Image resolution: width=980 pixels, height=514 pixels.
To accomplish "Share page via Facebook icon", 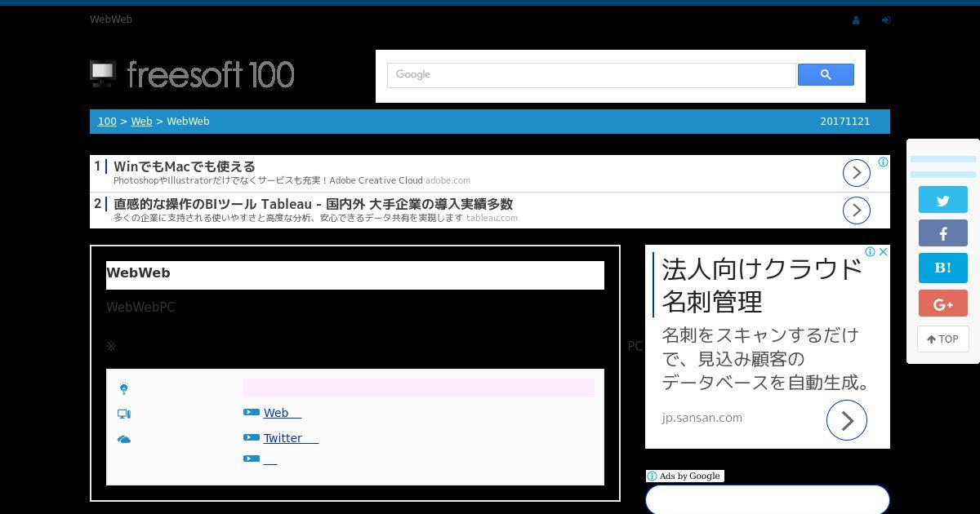I will (943, 233).
